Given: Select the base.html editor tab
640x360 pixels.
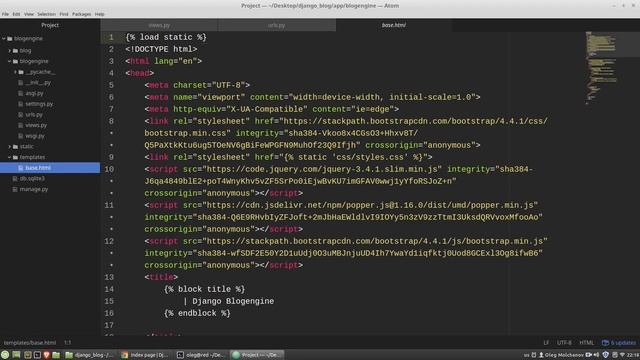Looking at the screenshot, I should coord(394,25).
